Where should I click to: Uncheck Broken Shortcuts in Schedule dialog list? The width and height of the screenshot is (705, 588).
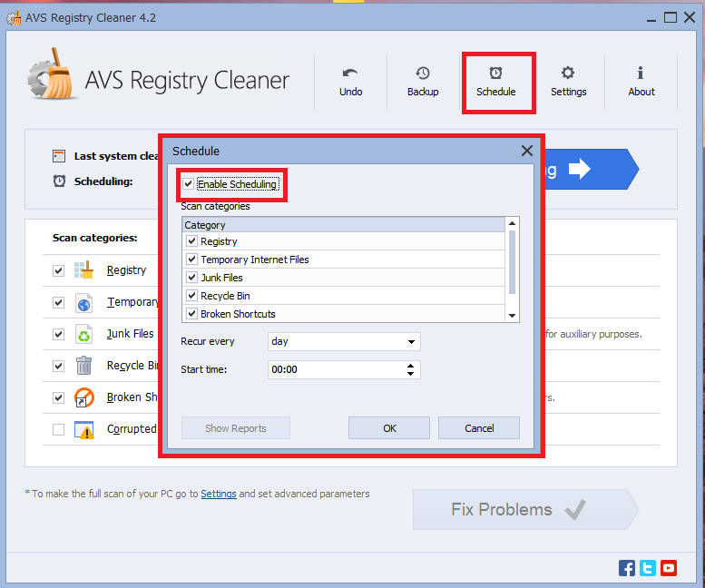point(192,313)
